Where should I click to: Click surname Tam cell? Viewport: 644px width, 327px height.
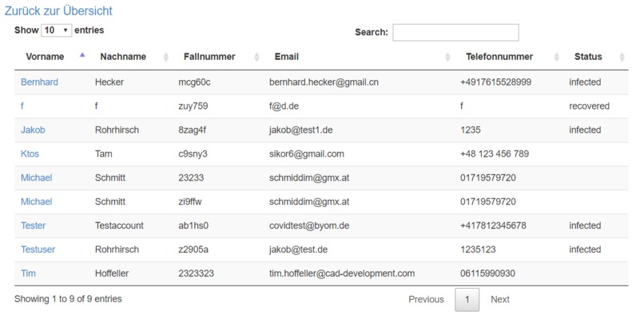[104, 154]
